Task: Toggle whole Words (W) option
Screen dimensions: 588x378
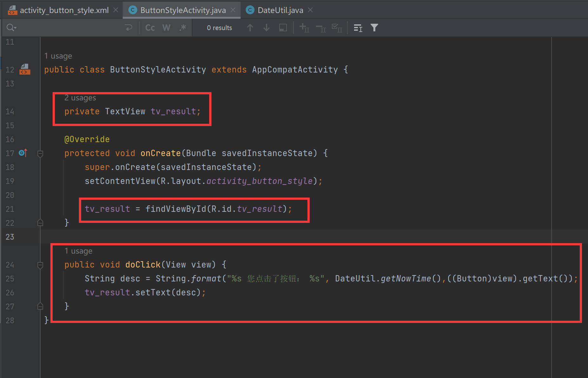Action: [166, 28]
